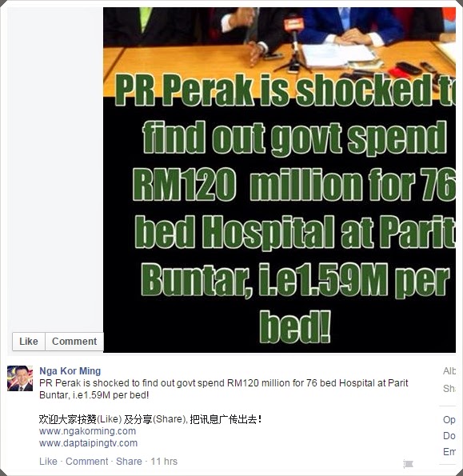The height and width of the screenshot is (476, 463).
Task: Select the truncated 'Op' options entry
Action: (449, 420)
